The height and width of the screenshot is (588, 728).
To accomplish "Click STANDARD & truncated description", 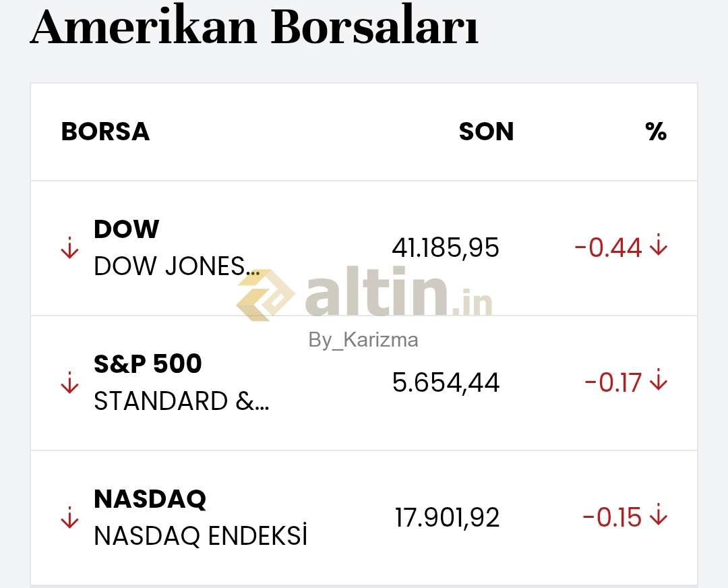I will pos(181,401).
